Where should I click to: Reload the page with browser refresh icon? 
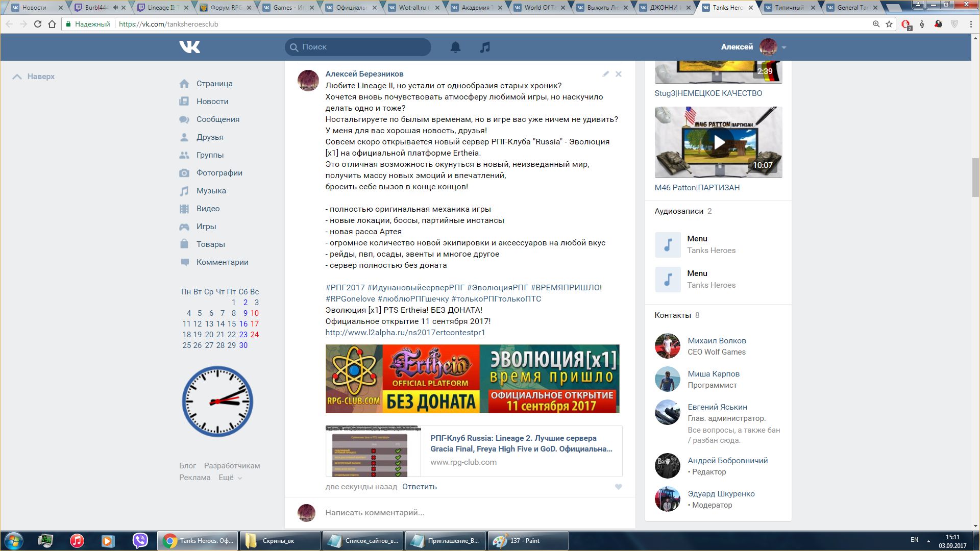37,24
